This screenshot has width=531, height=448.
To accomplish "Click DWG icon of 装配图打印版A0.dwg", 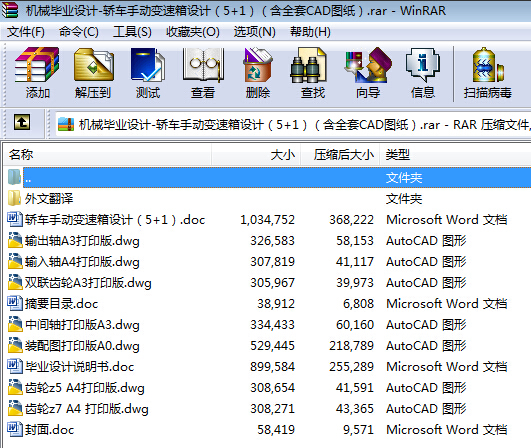I will (15, 345).
